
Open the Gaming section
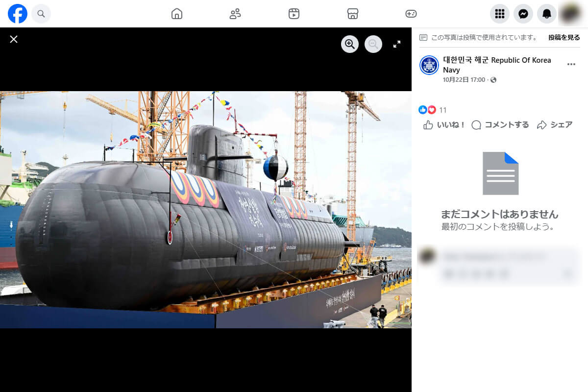tap(412, 14)
